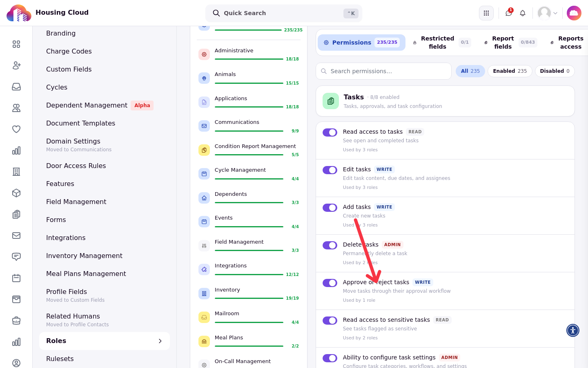The image size is (588, 368).
Task: Select the Communications permission category
Action: click(x=249, y=126)
